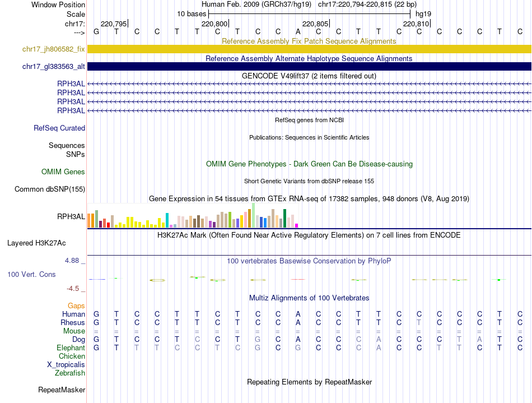Open the 100 Vert. Cons label

tap(31, 274)
